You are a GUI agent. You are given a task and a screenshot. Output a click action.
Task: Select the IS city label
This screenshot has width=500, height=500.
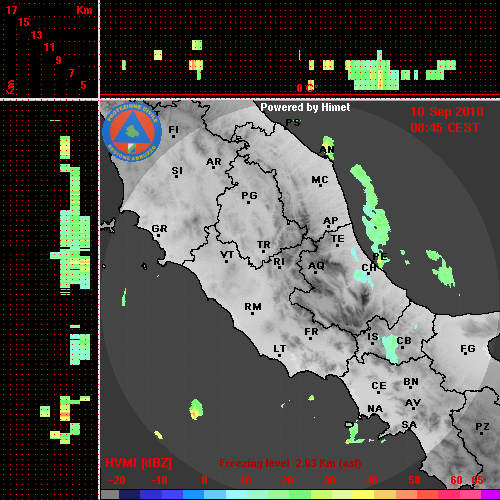pyautogui.click(x=373, y=337)
